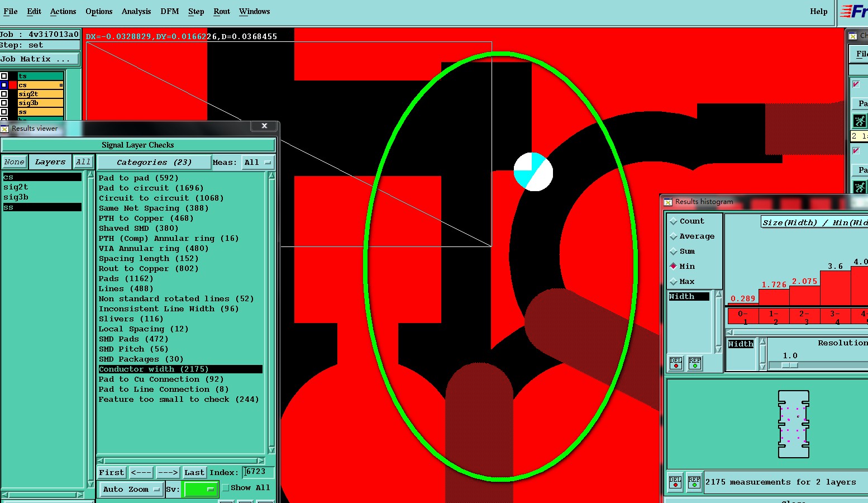
Task: Click categories list scrollbar up arrow
Action: [x=271, y=175]
